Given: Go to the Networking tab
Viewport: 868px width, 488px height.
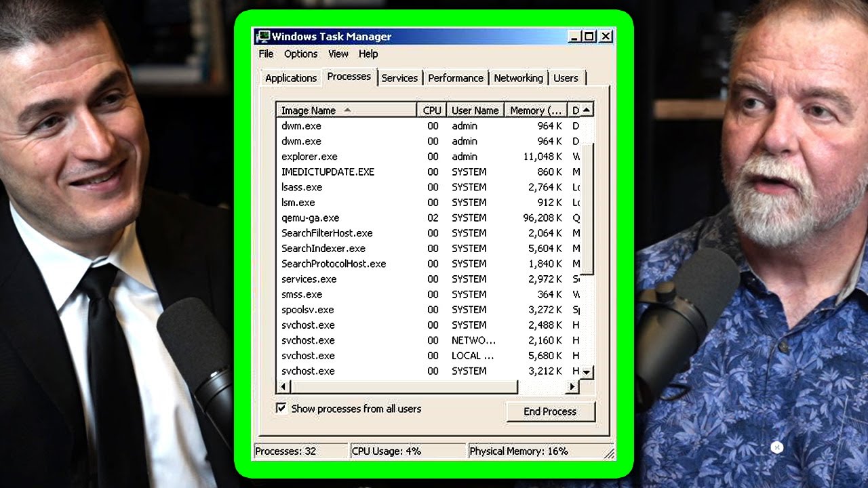Looking at the screenshot, I should point(518,78).
